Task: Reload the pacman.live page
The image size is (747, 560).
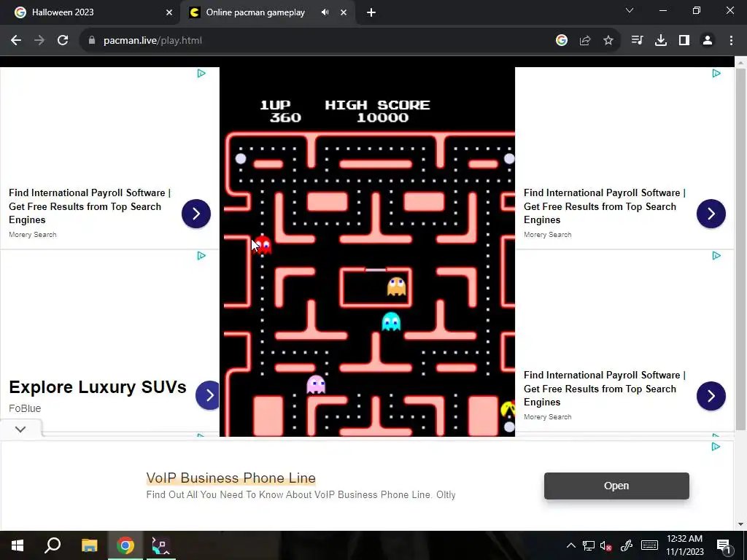Action: pos(63,41)
